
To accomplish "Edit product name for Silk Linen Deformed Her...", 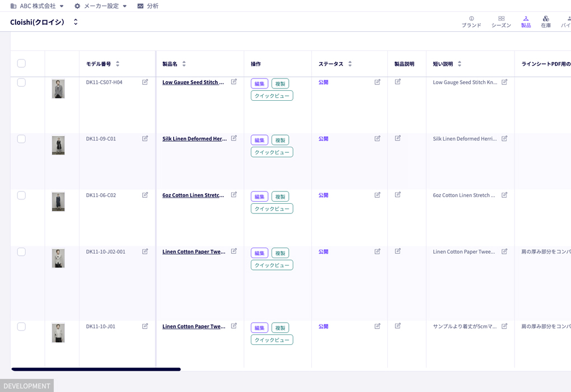I will pyautogui.click(x=234, y=138).
